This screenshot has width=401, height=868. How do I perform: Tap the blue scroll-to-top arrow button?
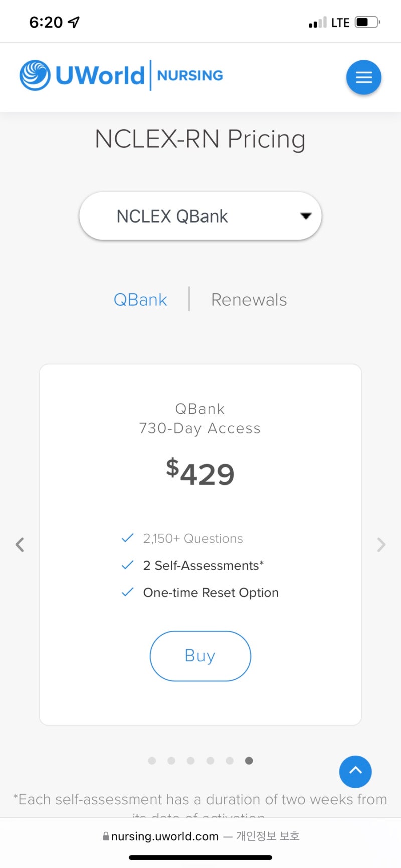click(355, 772)
